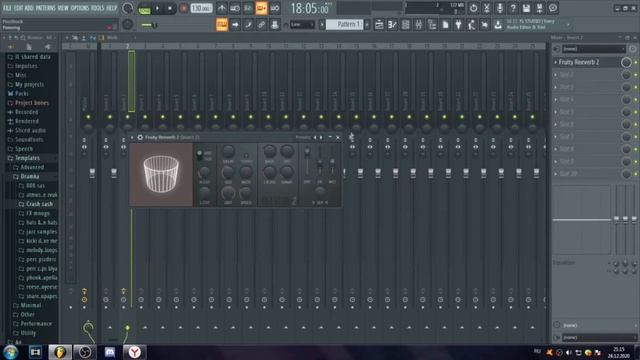The height and width of the screenshot is (360, 640).
Task: Click the render/export audio icon
Action: point(539,8)
